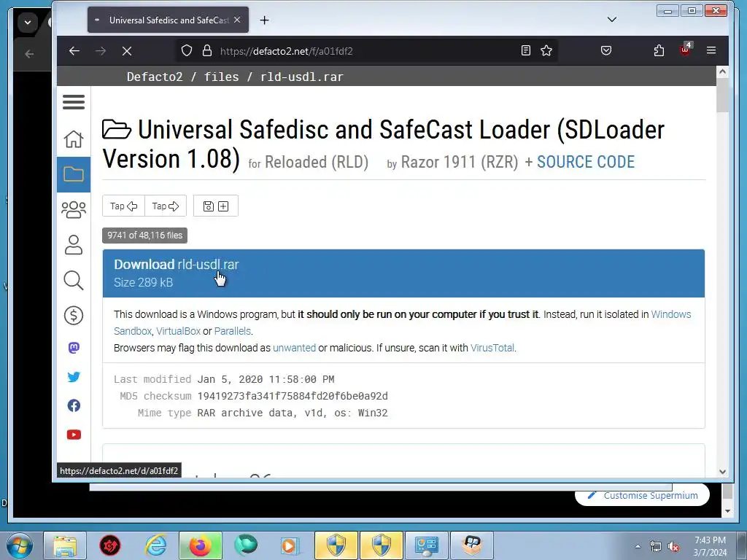Image resolution: width=747 pixels, height=560 pixels.
Task: Open the YouTube icon in the sidebar
Action: pyautogui.click(x=74, y=435)
